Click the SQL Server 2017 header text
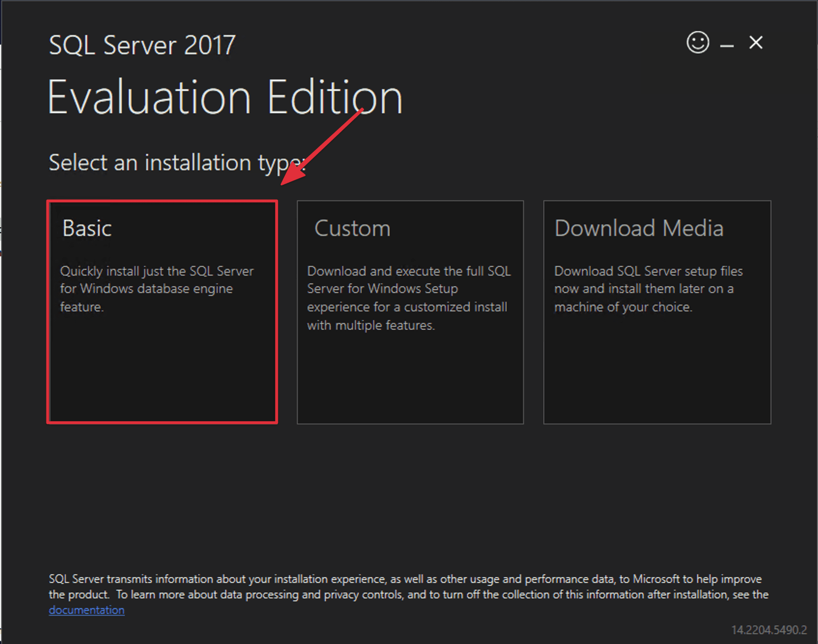The image size is (818, 644). tap(142, 44)
